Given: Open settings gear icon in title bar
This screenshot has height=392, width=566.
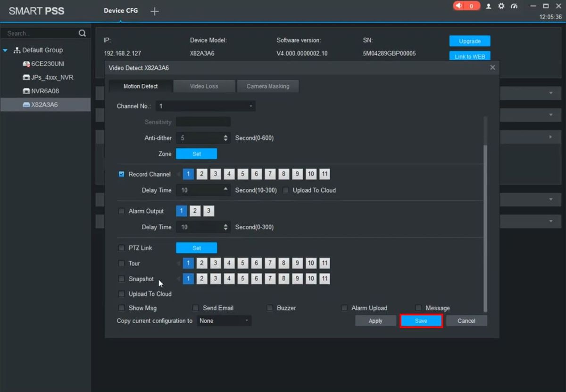Looking at the screenshot, I should point(501,6).
